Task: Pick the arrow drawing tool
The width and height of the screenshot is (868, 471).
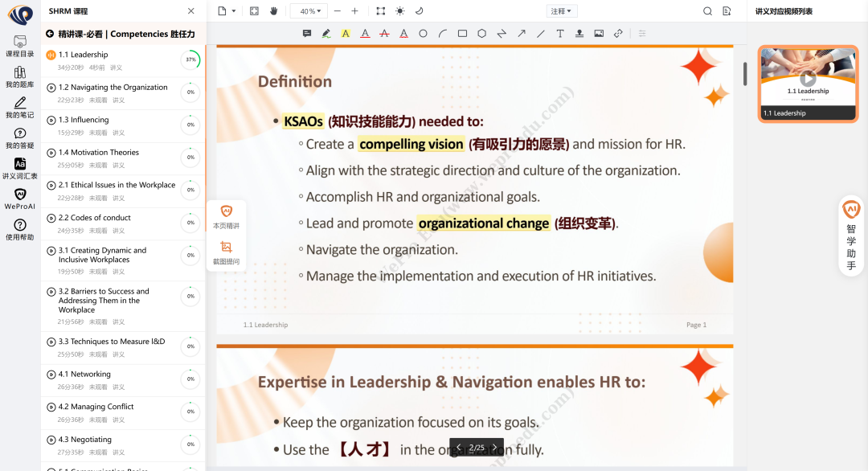Action: click(521, 34)
